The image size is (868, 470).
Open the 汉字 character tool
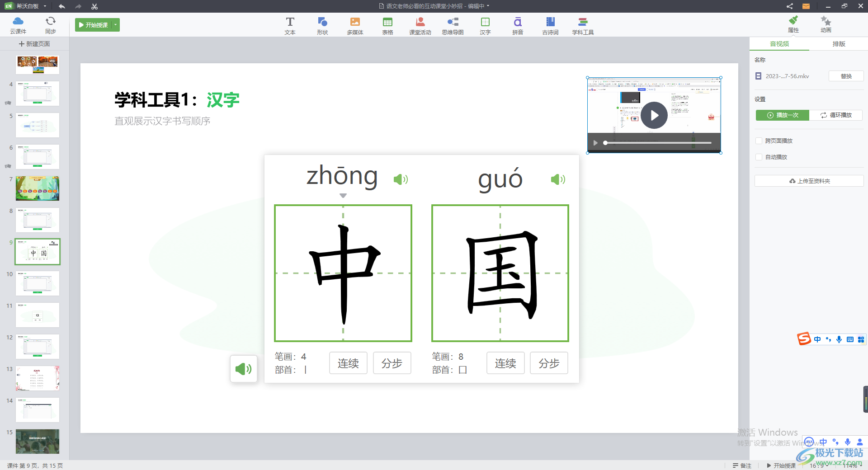[x=485, y=26]
